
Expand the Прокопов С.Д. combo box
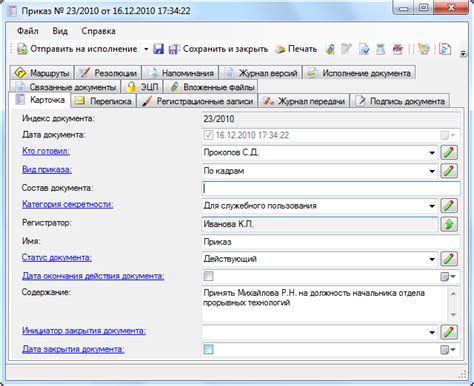click(432, 153)
